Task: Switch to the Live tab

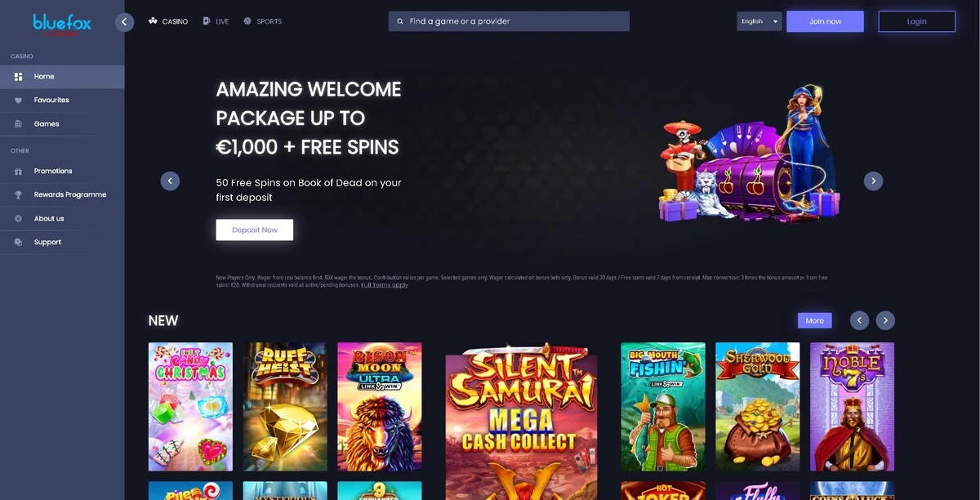Action: (216, 21)
